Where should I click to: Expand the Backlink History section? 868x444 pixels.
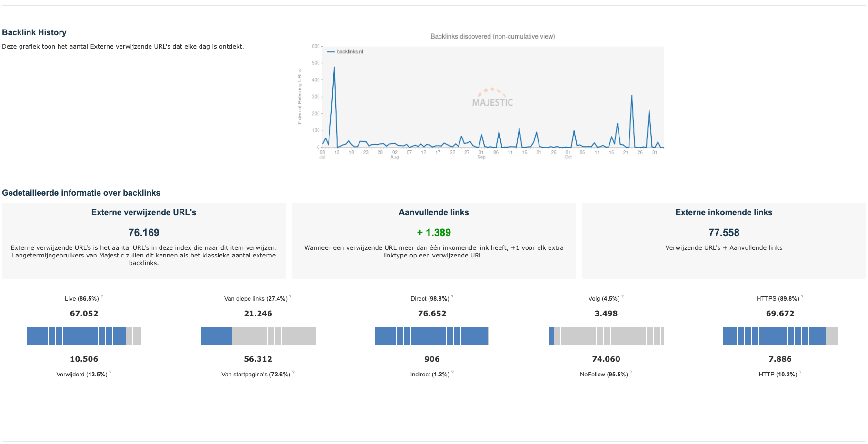[34, 32]
